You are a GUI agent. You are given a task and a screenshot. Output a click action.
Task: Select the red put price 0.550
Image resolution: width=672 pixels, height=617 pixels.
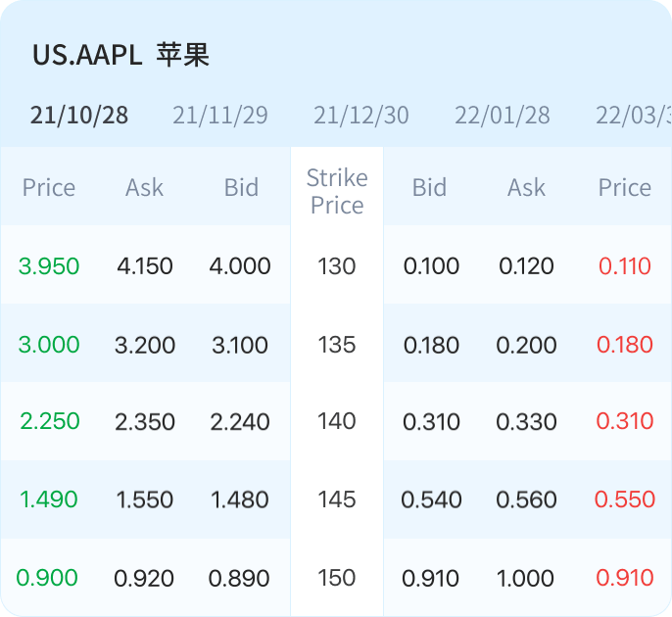625,499
